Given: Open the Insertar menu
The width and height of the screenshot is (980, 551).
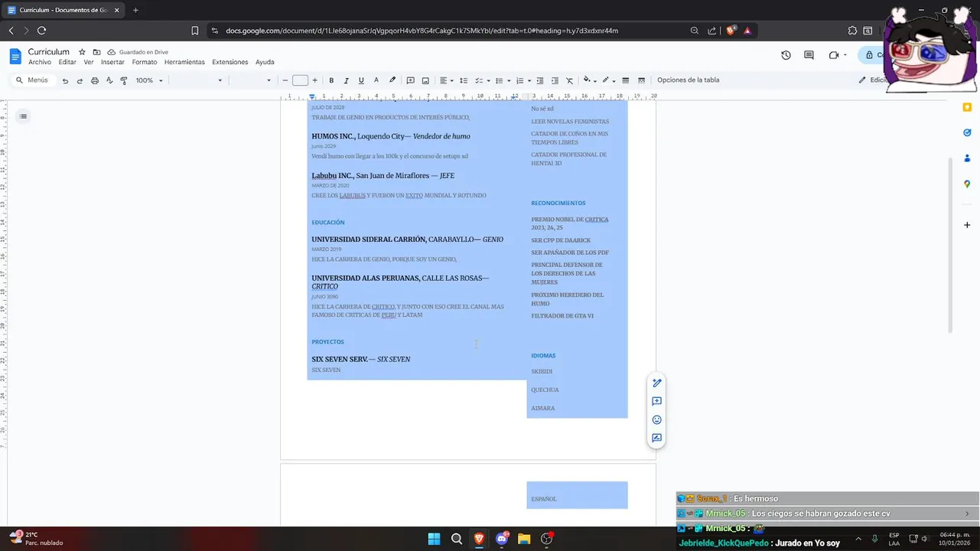Looking at the screenshot, I should click(x=112, y=62).
